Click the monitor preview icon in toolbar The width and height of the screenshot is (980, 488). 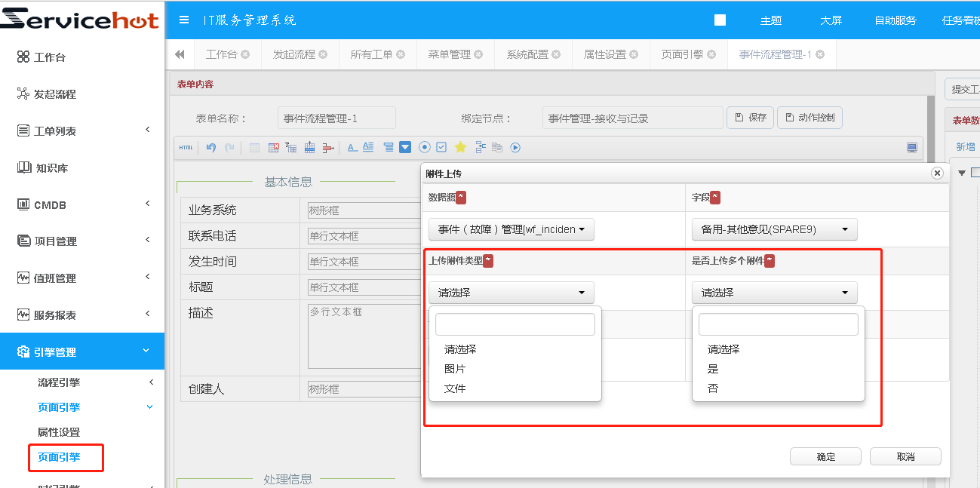[x=912, y=148]
